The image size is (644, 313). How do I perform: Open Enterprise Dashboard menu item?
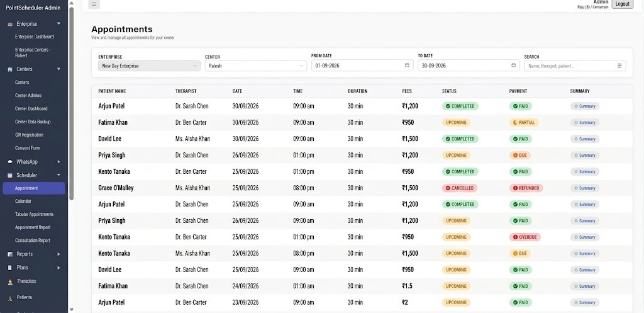35,37
